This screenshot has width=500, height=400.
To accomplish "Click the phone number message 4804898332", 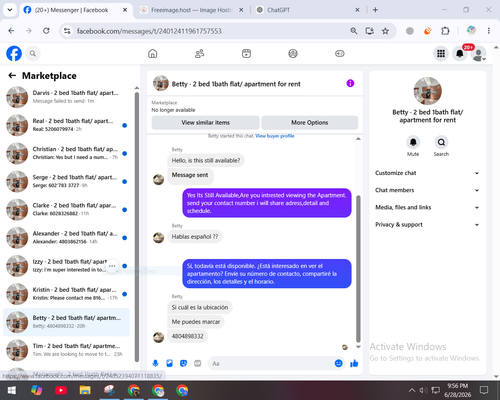I will pyautogui.click(x=187, y=336).
